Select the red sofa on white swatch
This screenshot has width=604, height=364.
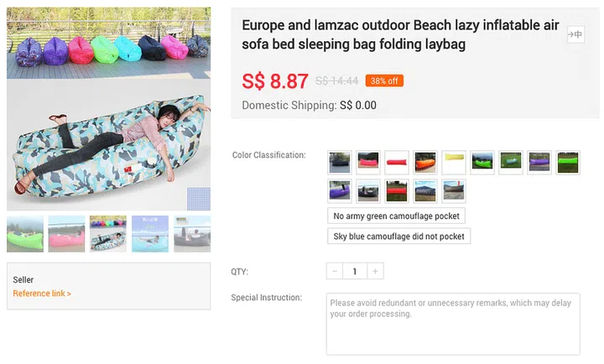click(397, 162)
